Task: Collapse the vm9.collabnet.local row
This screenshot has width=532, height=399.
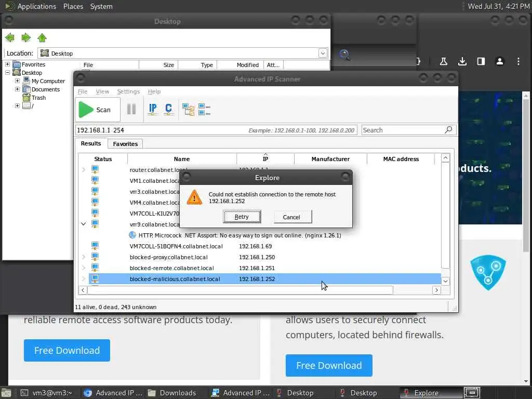Action: coord(84,224)
